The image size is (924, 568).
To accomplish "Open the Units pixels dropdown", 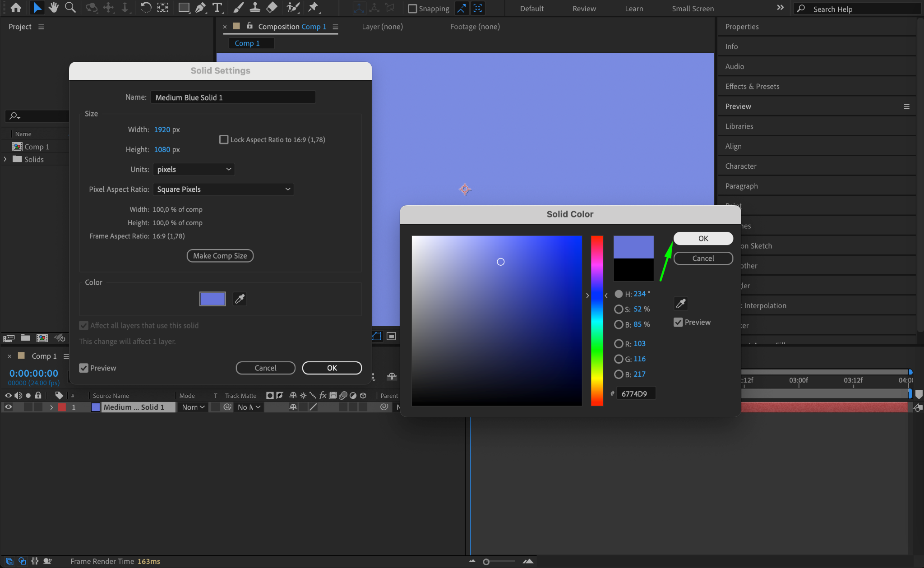I will tap(194, 169).
